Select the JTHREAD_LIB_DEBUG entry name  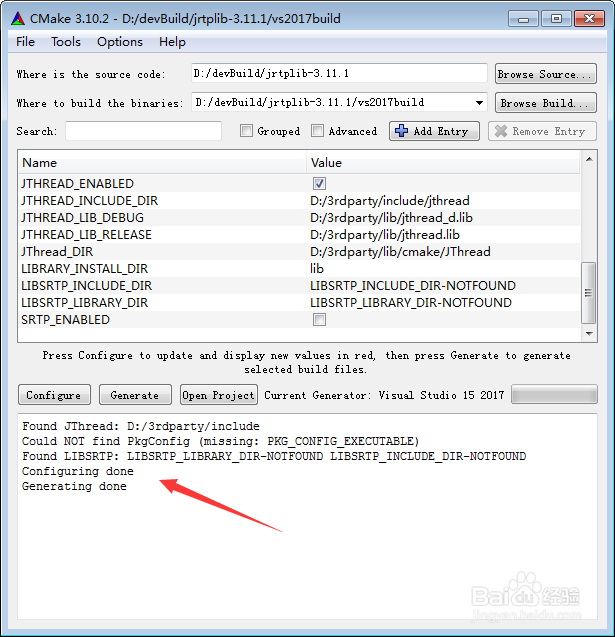click(82, 218)
